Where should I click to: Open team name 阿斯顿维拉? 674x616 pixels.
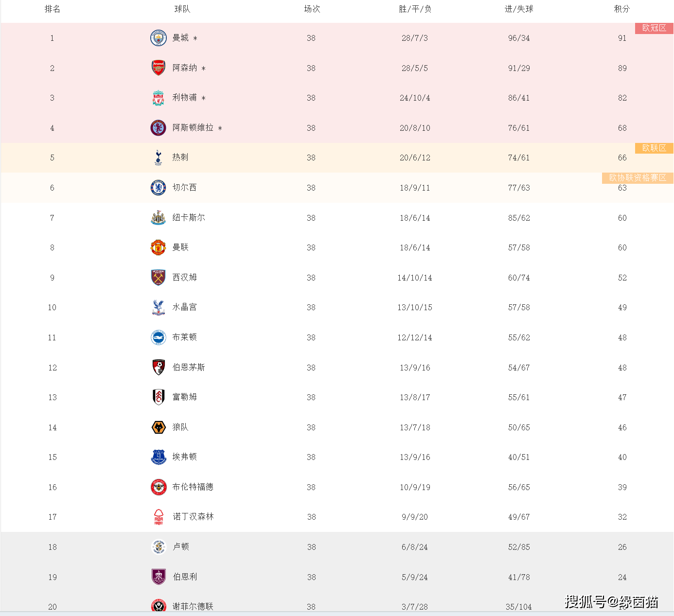coord(193,128)
